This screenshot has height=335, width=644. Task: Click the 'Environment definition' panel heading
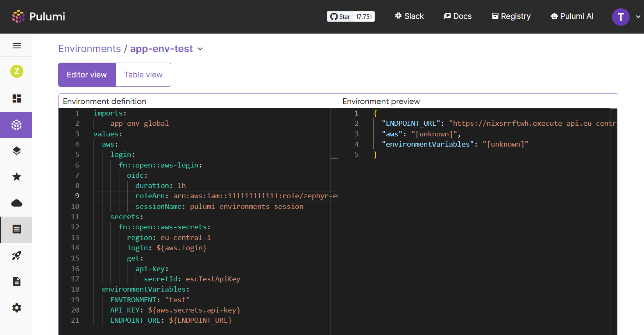104,101
